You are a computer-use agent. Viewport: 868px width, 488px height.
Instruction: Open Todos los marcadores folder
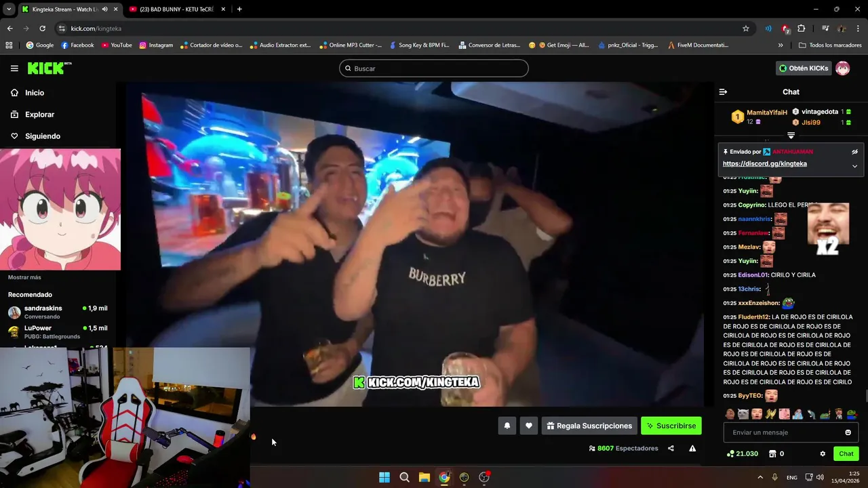(x=830, y=45)
